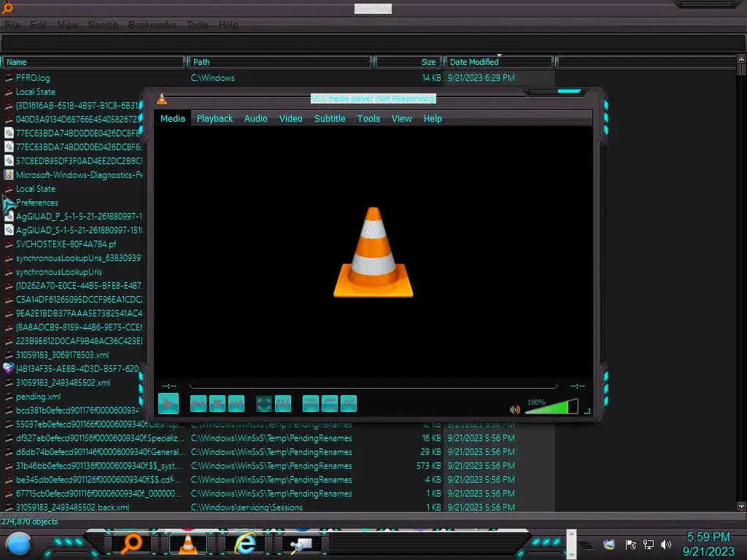This screenshot has height=560, width=747.
Task: Open Everything's File menu
Action: click(13, 25)
